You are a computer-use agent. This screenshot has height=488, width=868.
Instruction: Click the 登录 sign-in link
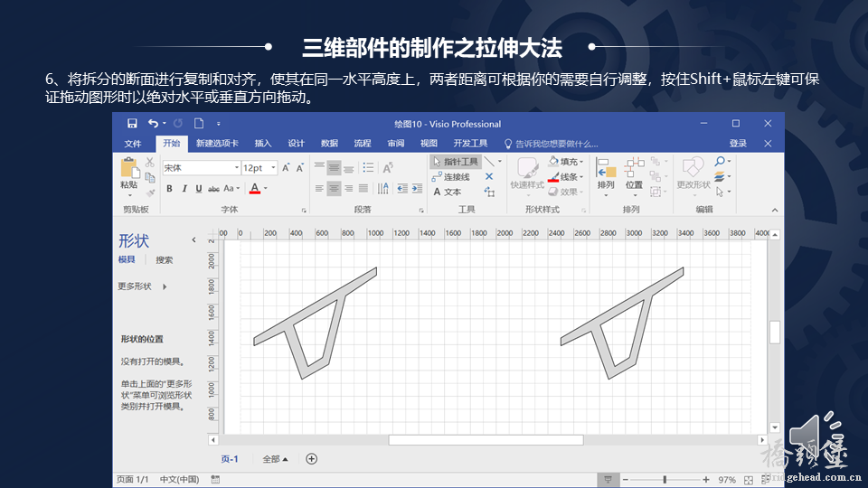[738, 144]
